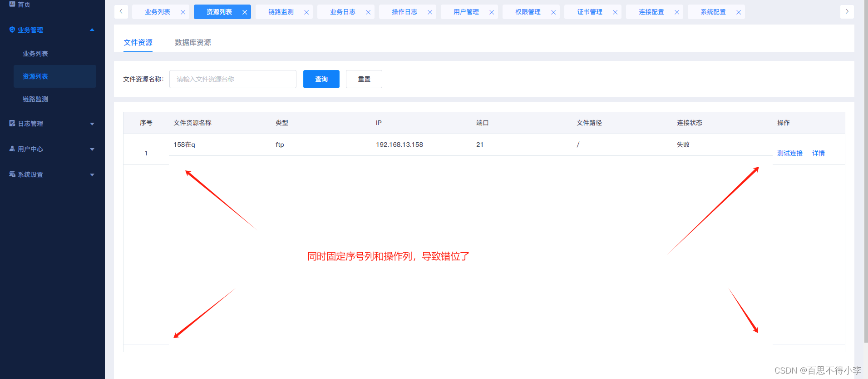
Task: Close the 证书管理 tab with its X
Action: [x=615, y=12]
